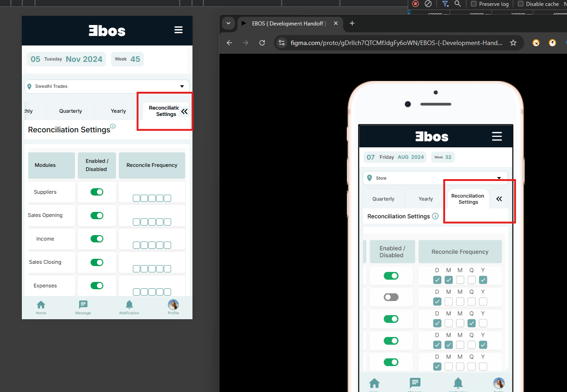Open the hamburger menu in the left Ebos app
The width and height of the screenshot is (567, 392).
click(178, 30)
